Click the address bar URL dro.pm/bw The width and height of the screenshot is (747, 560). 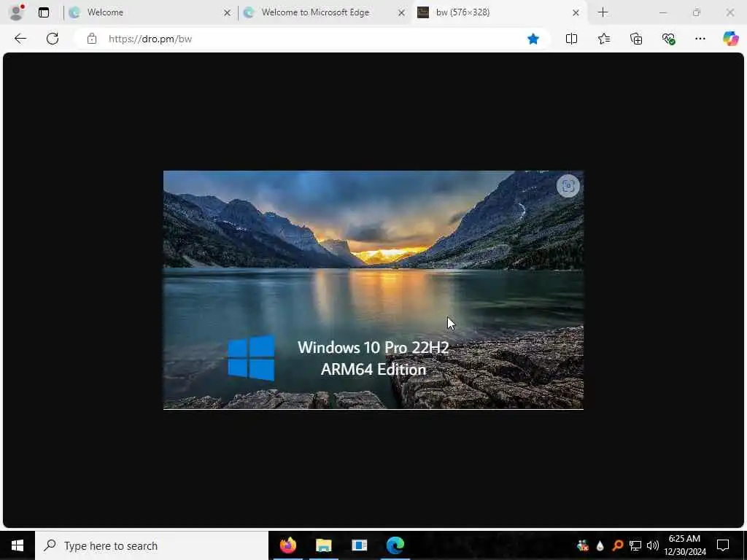click(150, 39)
